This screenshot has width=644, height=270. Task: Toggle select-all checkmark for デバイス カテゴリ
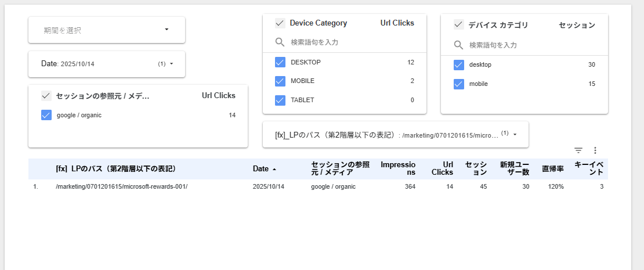click(458, 24)
